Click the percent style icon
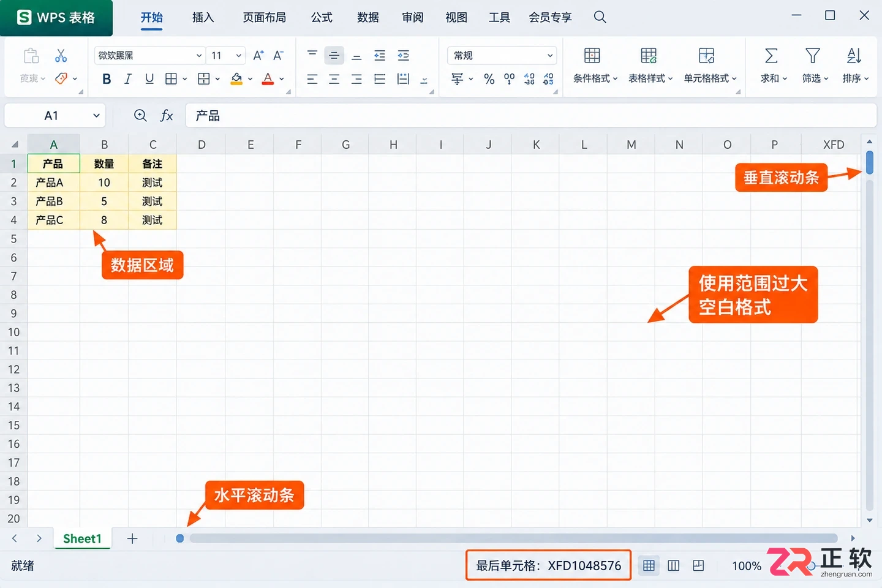Image resolution: width=882 pixels, height=588 pixels. (x=489, y=78)
